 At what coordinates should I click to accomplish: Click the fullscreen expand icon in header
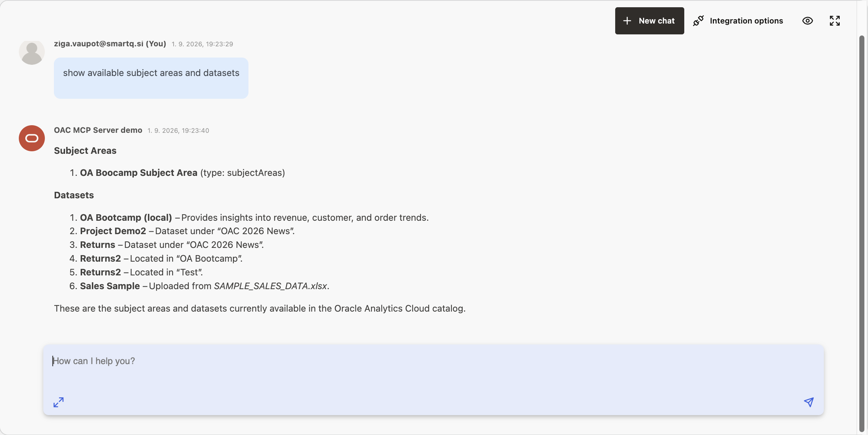[x=835, y=21]
